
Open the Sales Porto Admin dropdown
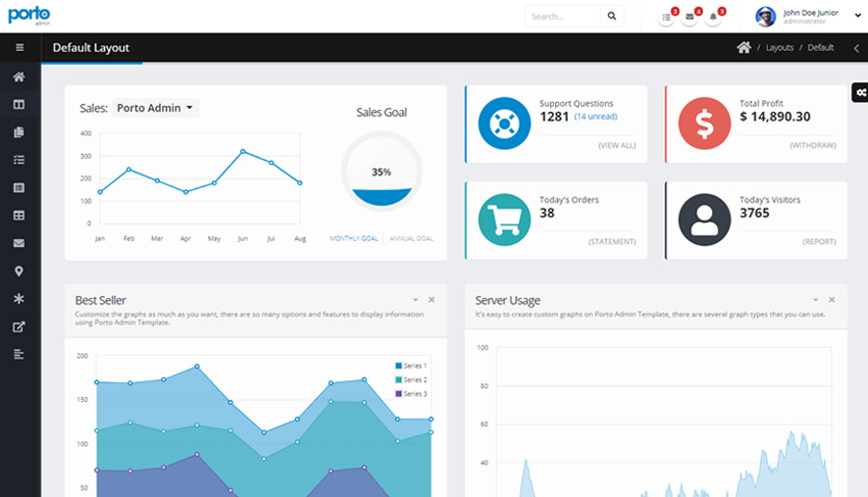pos(156,108)
